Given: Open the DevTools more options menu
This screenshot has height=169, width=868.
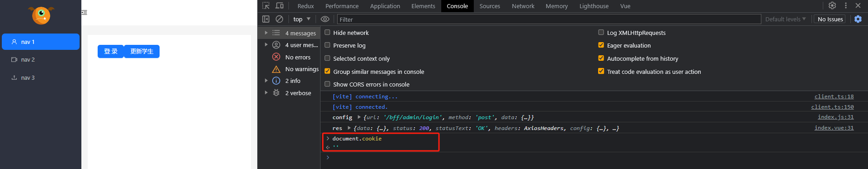Looking at the screenshot, I should click(846, 5).
